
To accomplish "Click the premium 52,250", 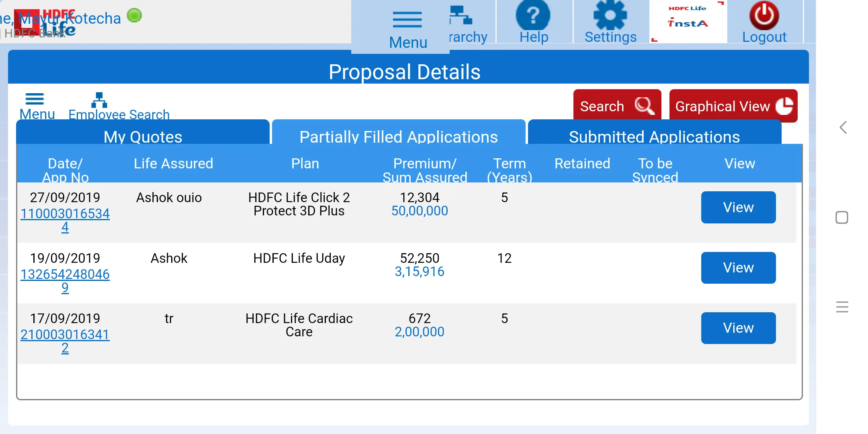I will pyautogui.click(x=420, y=258).
